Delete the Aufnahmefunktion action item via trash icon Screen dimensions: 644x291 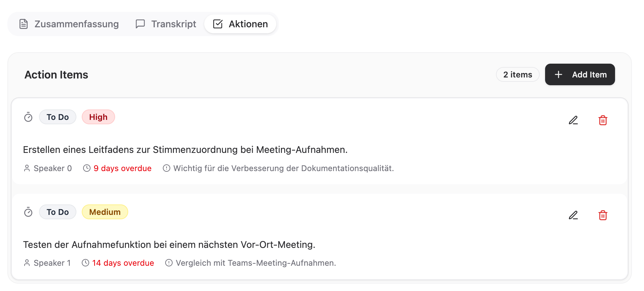[x=603, y=215]
